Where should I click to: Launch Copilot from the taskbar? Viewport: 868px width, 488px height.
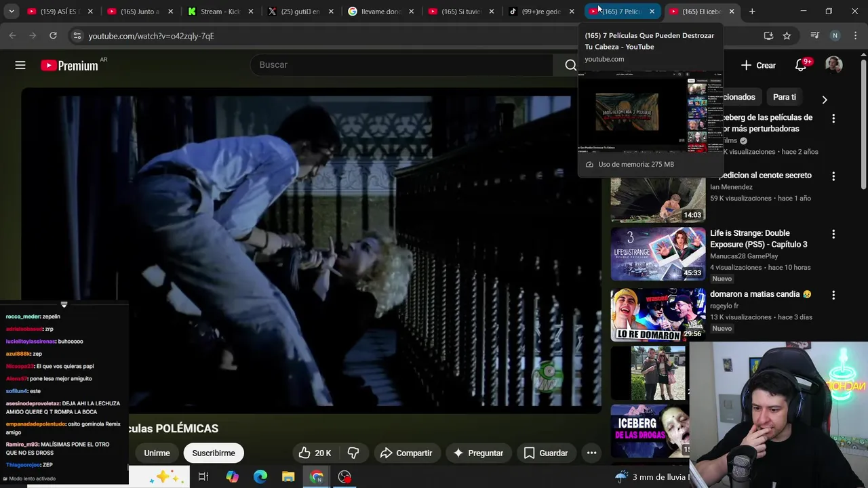click(232, 477)
